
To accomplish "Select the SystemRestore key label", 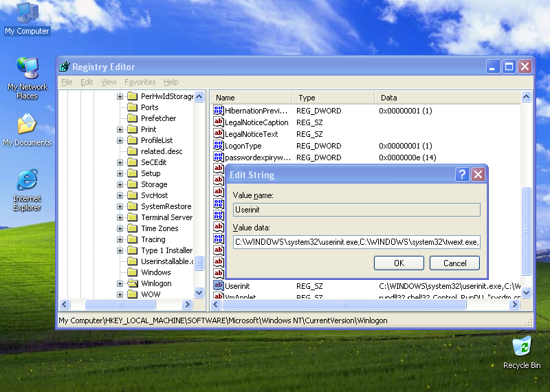I will [x=166, y=206].
